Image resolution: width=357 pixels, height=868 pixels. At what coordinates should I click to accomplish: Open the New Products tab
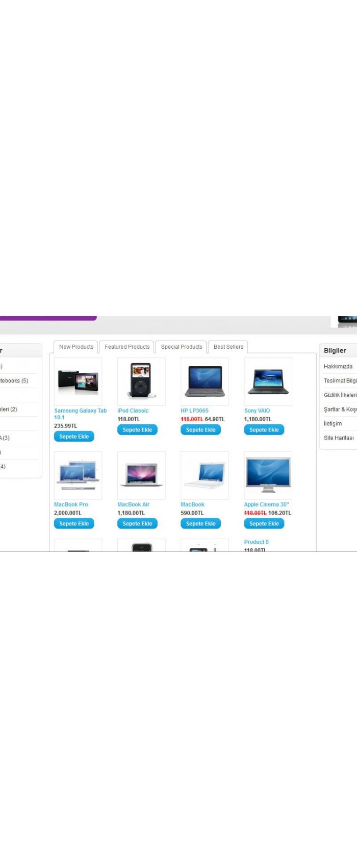76,347
